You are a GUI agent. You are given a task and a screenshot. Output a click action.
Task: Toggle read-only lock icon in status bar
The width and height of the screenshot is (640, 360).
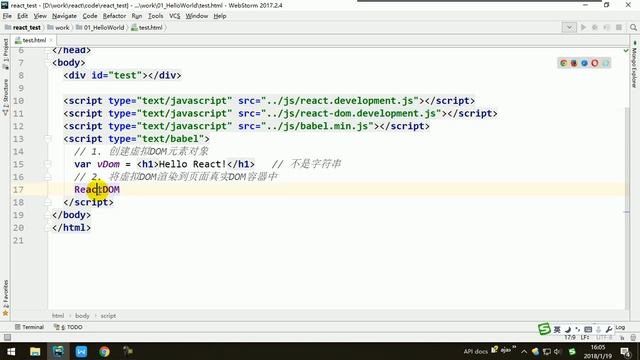pos(622,338)
